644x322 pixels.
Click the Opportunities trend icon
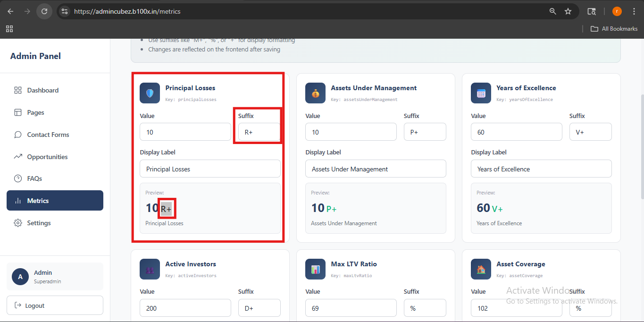coord(18,157)
